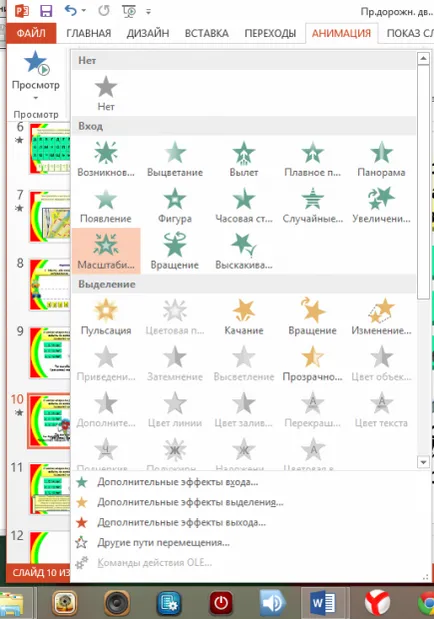The width and height of the screenshot is (434, 619).
Task: Choose the Качание emphasis animation
Action: tap(244, 317)
